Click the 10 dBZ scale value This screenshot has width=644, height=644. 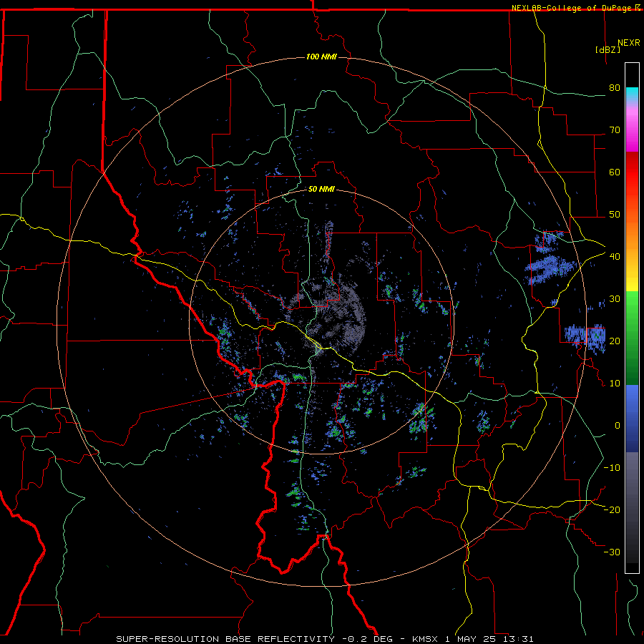615,384
